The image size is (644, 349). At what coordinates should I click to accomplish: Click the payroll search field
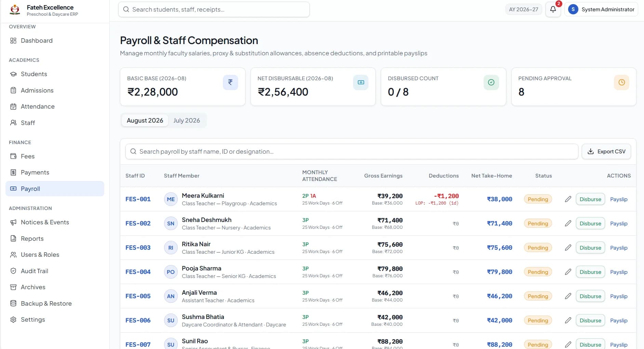pos(352,152)
